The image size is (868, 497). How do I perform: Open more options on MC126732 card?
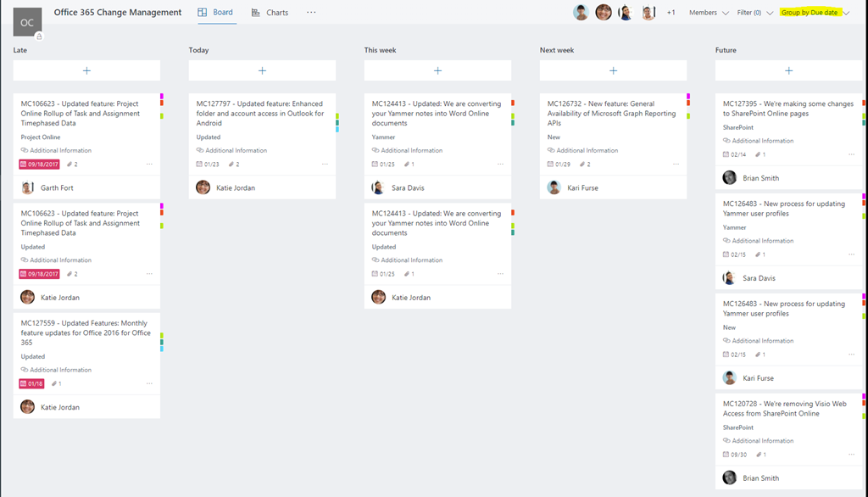pos(676,165)
